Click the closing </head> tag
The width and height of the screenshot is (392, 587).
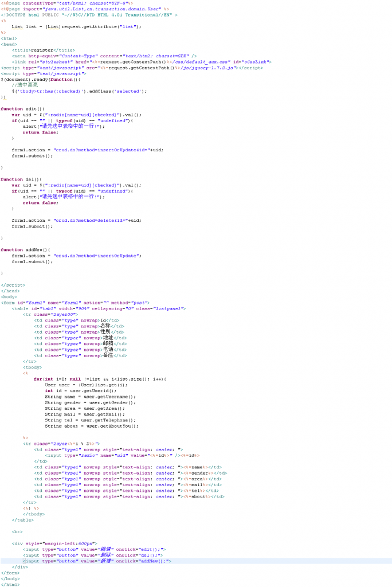click(x=10, y=291)
